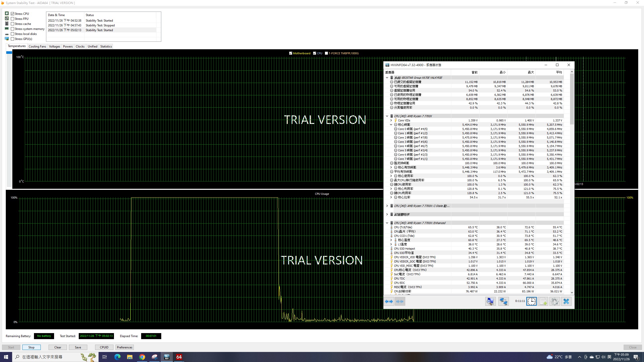This screenshot has height=362, width=644.
Task: Collapse the CPU [#0] AMD Ryzen 7 7700X group
Action: click(387, 116)
